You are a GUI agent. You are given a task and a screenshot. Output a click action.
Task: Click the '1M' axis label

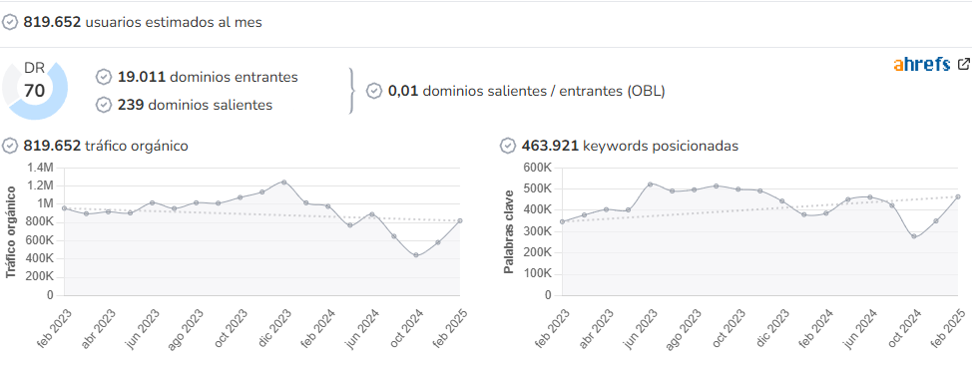tap(45, 203)
